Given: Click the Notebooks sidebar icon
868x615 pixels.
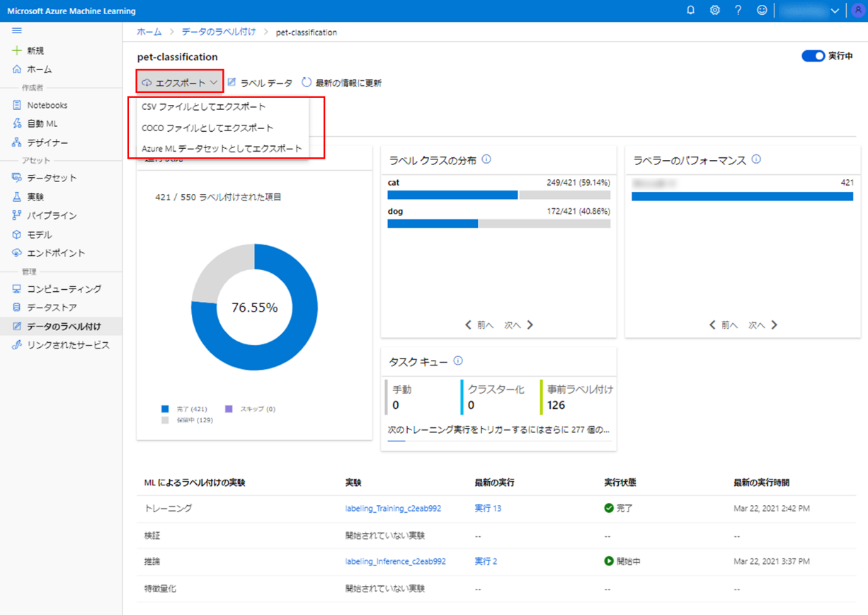Looking at the screenshot, I should click(x=17, y=105).
